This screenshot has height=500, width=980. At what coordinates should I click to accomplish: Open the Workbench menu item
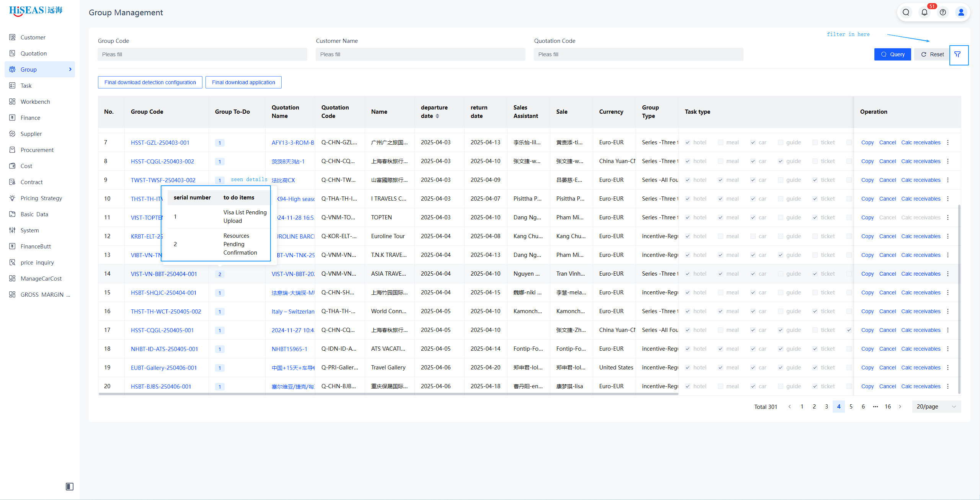40,101
